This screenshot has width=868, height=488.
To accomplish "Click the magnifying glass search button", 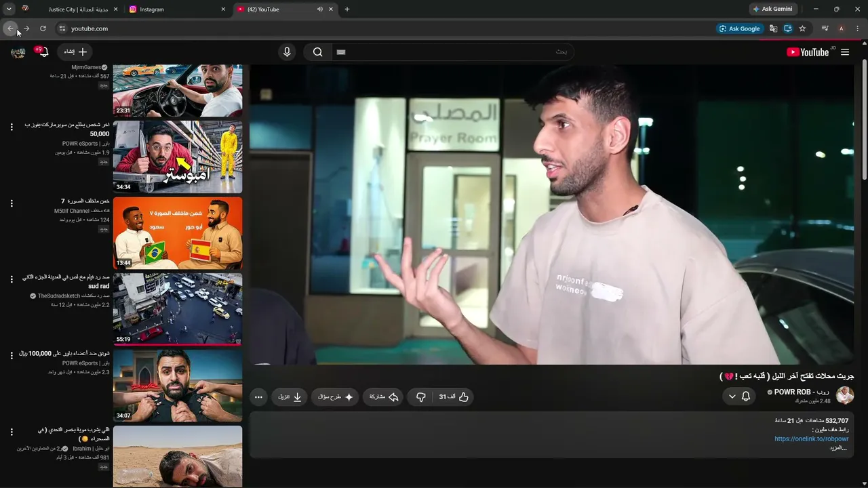I will coord(317,52).
